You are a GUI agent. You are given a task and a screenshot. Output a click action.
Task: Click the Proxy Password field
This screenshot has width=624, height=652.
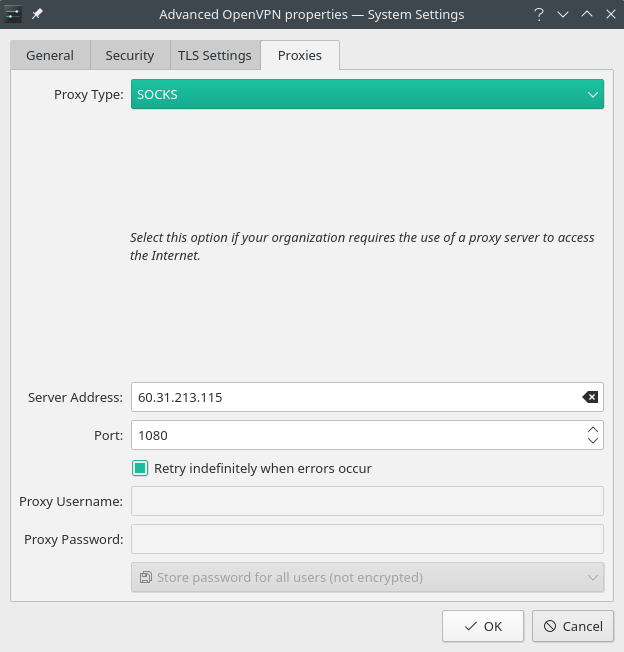coord(367,539)
